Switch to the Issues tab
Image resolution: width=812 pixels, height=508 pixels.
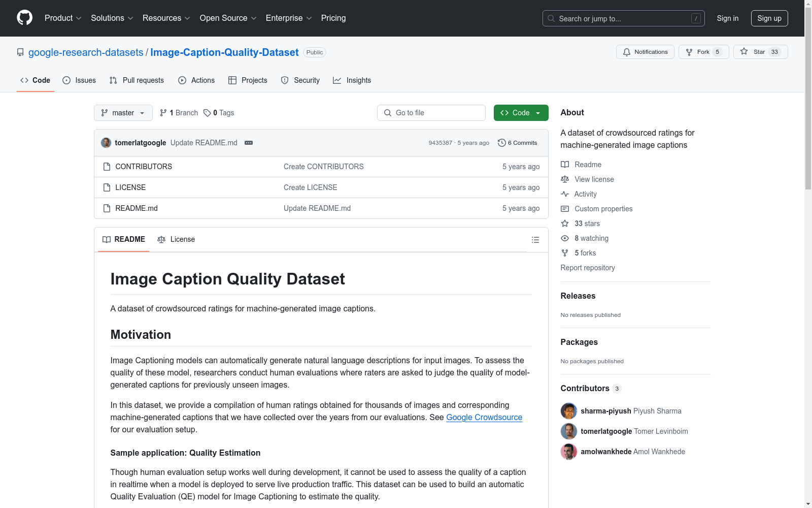(x=79, y=80)
